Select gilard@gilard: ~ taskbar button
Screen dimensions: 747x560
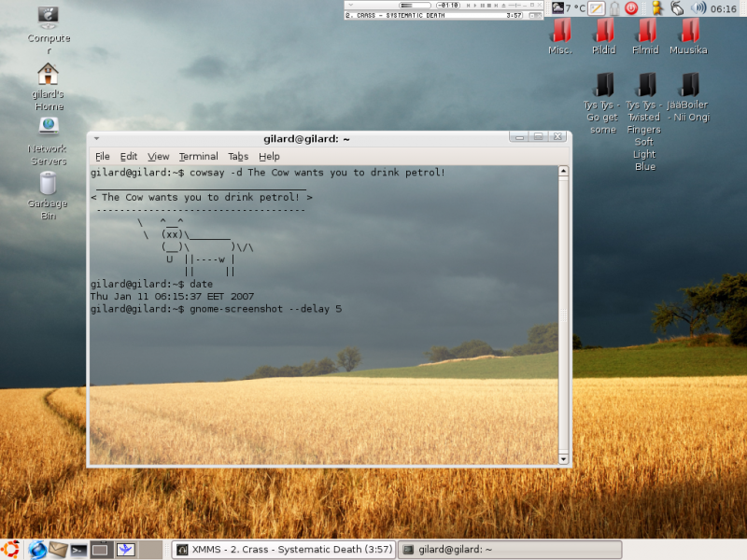point(510,550)
